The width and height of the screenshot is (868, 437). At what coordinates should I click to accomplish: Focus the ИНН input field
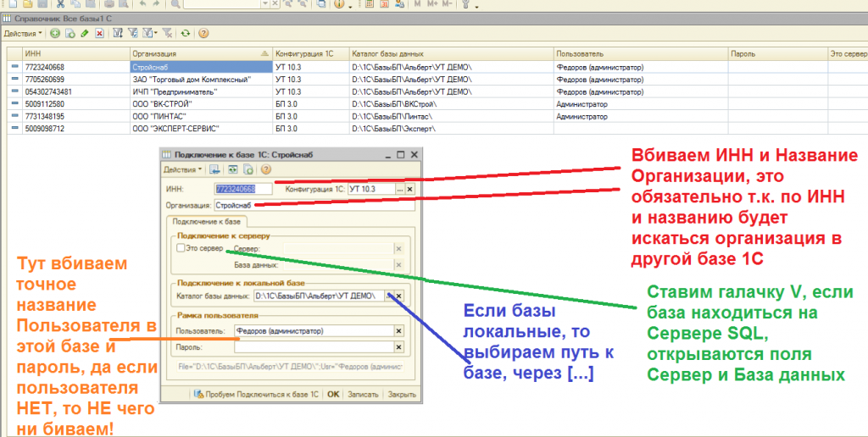pyautogui.click(x=243, y=189)
